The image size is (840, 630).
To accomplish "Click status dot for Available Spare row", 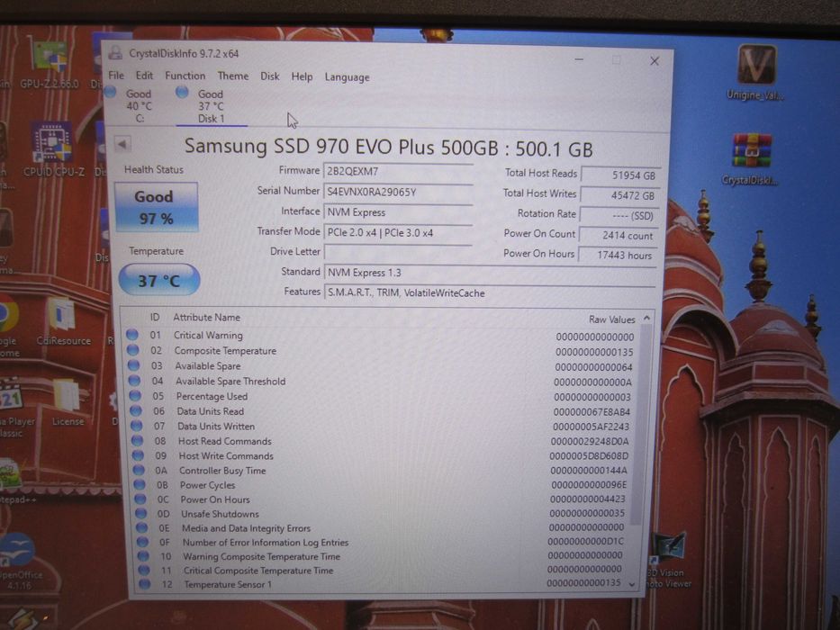I will tap(133, 365).
